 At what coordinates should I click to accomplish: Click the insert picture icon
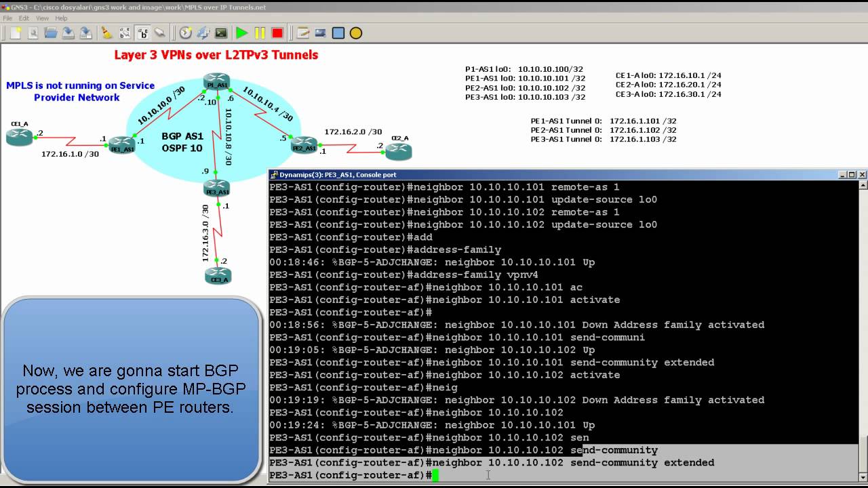tap(321, 33)
